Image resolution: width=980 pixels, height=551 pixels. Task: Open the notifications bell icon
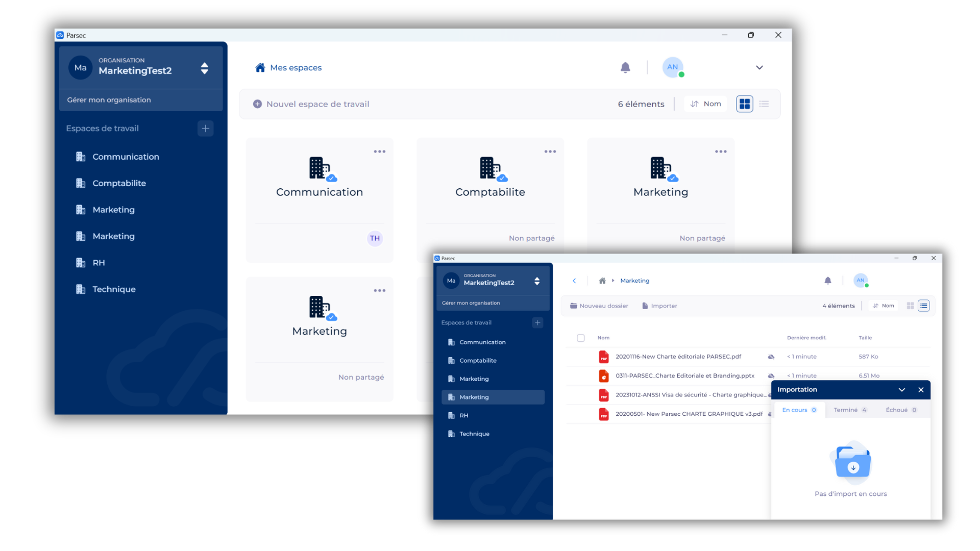click(625, 67)
